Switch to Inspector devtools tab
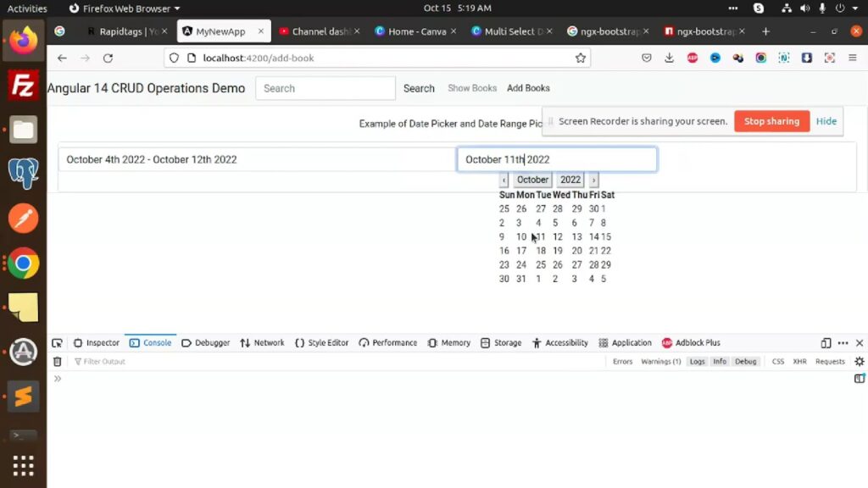The height and width of the screenshot is (488, 868). coord(97,343)
